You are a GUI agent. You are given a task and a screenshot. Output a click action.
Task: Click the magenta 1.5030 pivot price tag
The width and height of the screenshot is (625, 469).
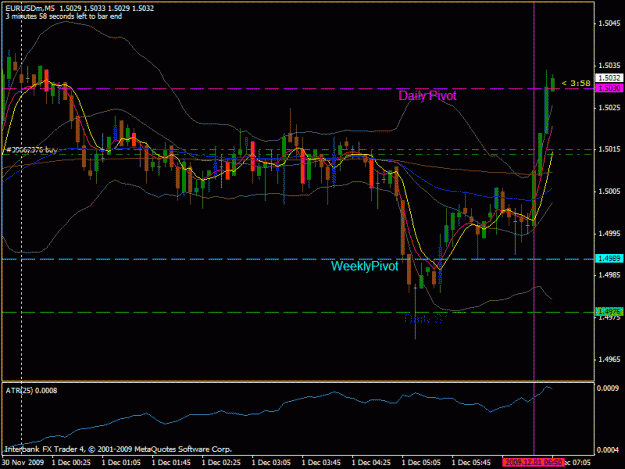click(609, 88)
